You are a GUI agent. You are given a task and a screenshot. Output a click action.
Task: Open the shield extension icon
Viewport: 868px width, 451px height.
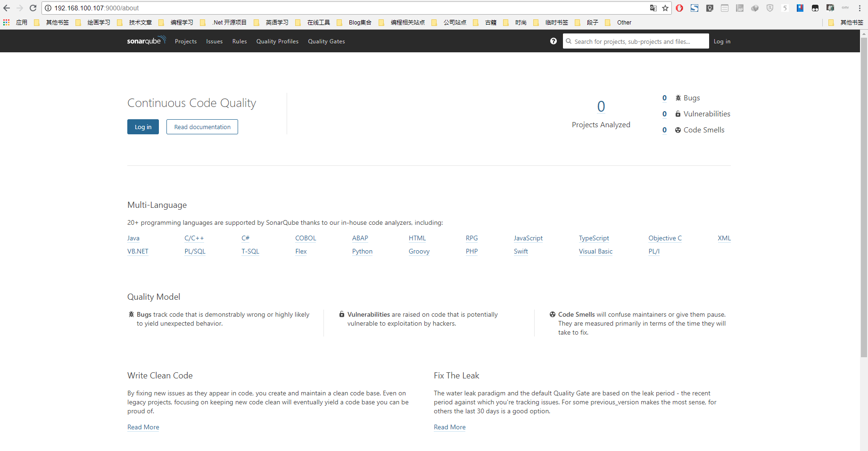click(770, 8)
